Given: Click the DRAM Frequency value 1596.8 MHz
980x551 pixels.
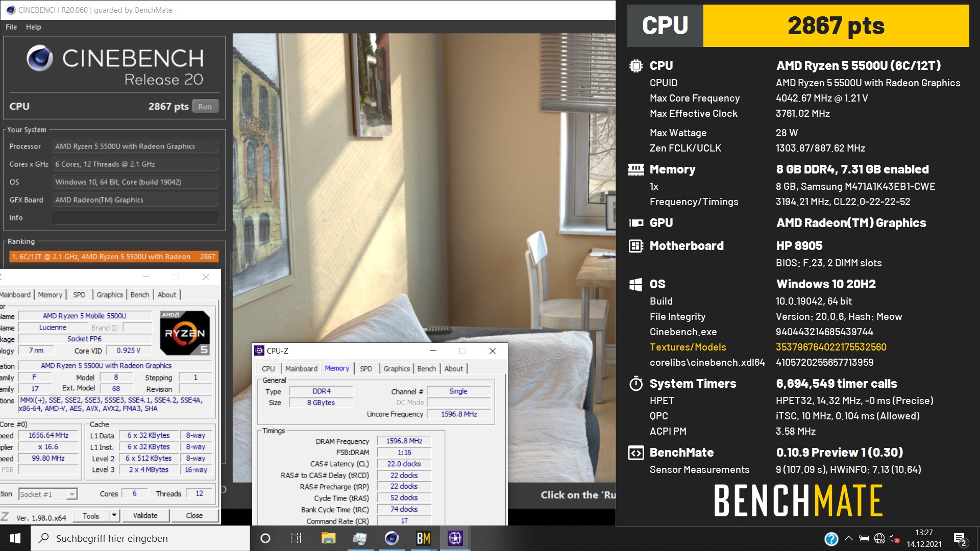Looking at the screenshot, I should tap(404, 441).
